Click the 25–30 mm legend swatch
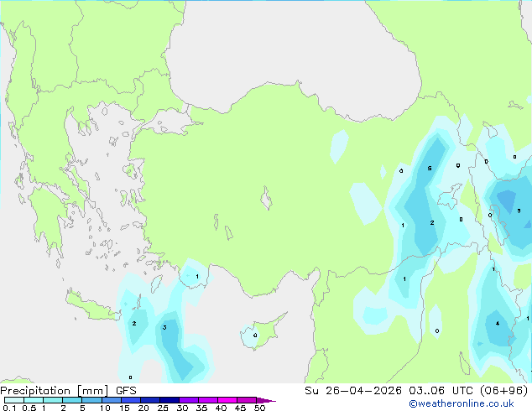Screen dimensions: 532x411 (x=170, y=400)
